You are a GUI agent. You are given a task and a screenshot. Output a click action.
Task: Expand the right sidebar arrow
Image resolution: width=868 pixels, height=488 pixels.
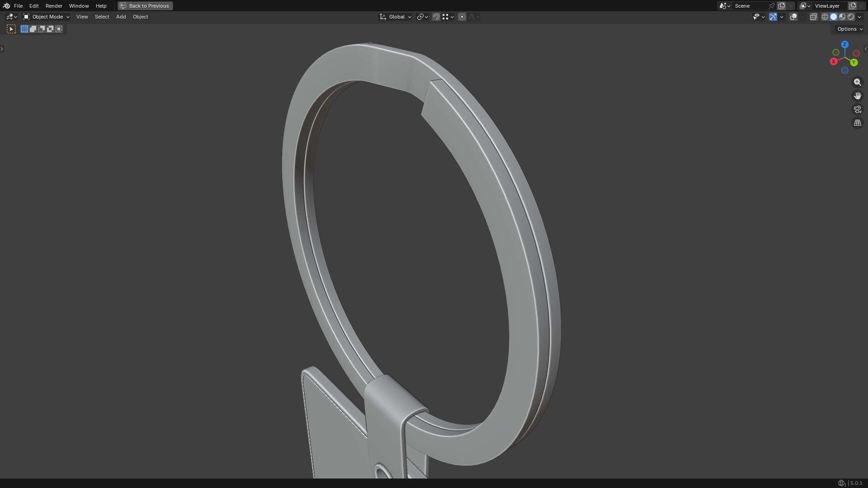click(866, 49)
